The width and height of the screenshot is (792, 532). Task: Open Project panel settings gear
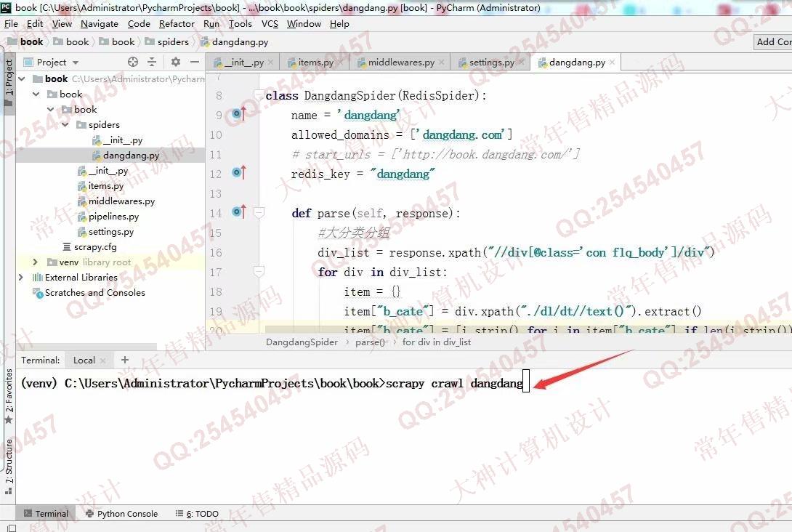pyautogui.click(x=175, y=62)
